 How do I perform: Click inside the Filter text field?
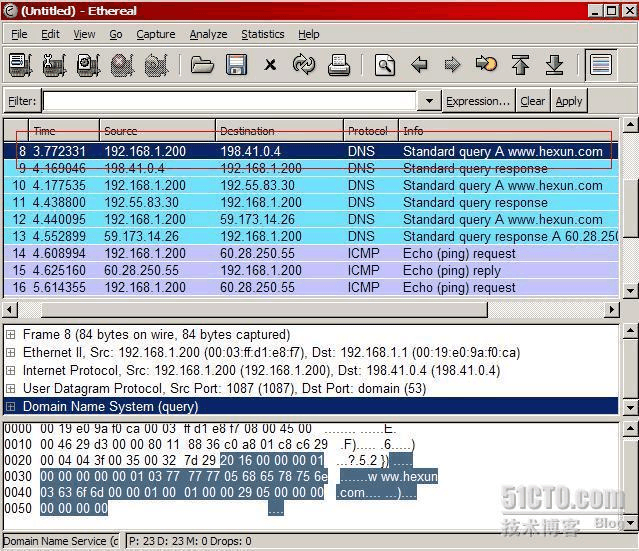pyautogui.click(x=229, y=101)
